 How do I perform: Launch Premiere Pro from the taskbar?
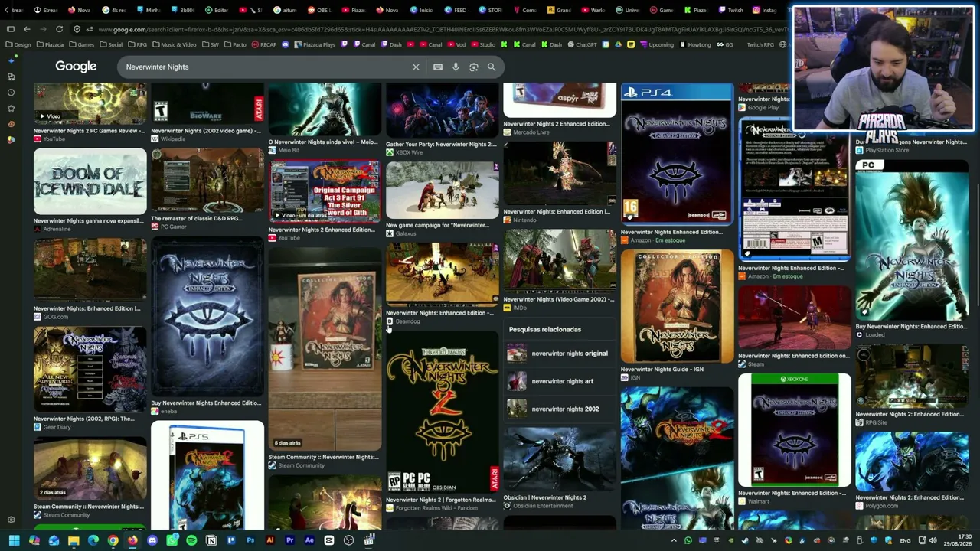click(x=289, y=541)
